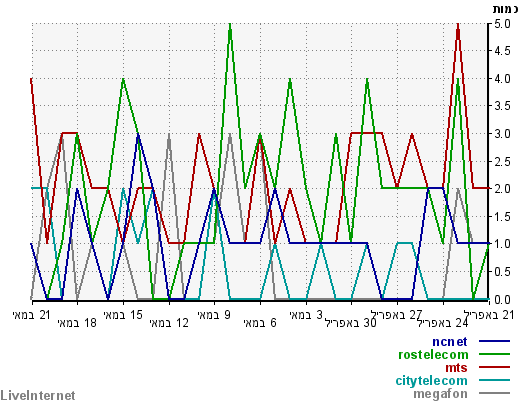Image resolution: width=520 pixels, height=405 pixels.
Task: Click the megafon legend label
Action: [x=440, y=394]
